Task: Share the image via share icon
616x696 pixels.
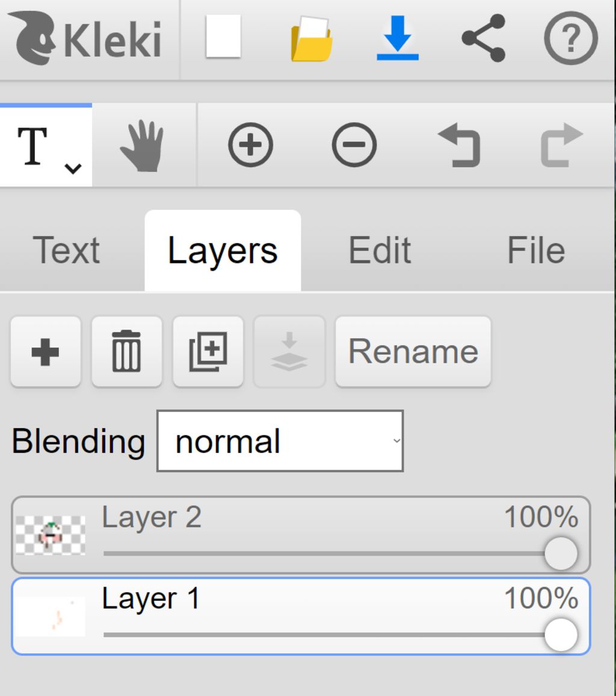Action: [x=484, y=38]
